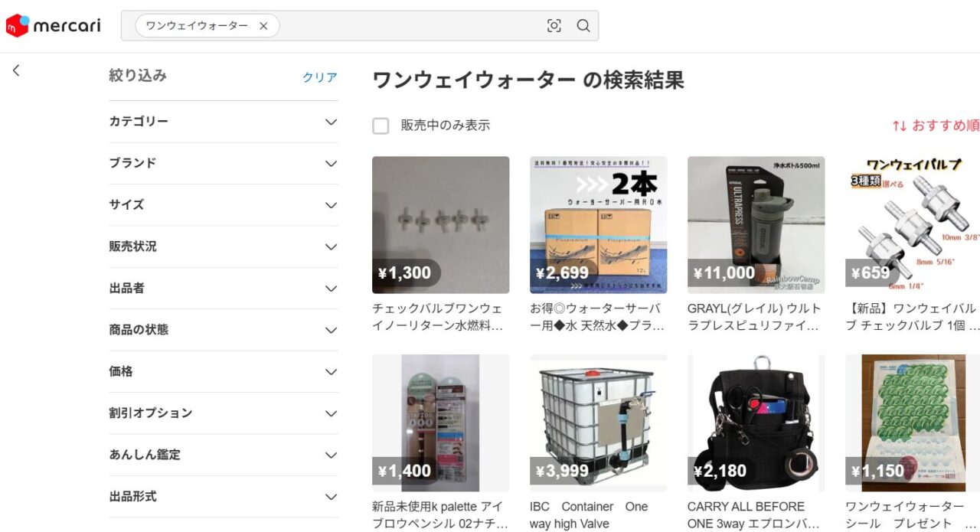Open the 出品形式 filter chevron
This screenshot has width=980, height=532.
(331, 497)
